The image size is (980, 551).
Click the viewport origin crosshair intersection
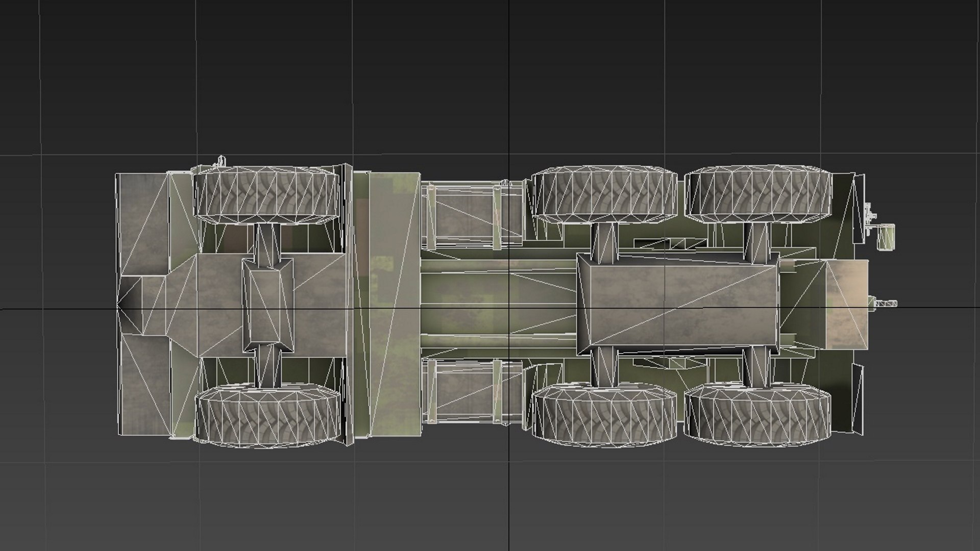[x=509, y=309]
